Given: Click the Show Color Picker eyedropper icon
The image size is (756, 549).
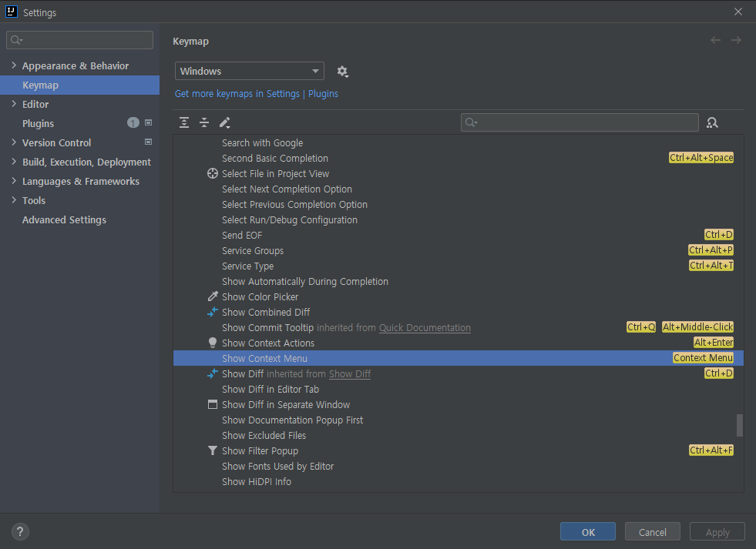Looking at the screenshot, I should tap(212, 296).
